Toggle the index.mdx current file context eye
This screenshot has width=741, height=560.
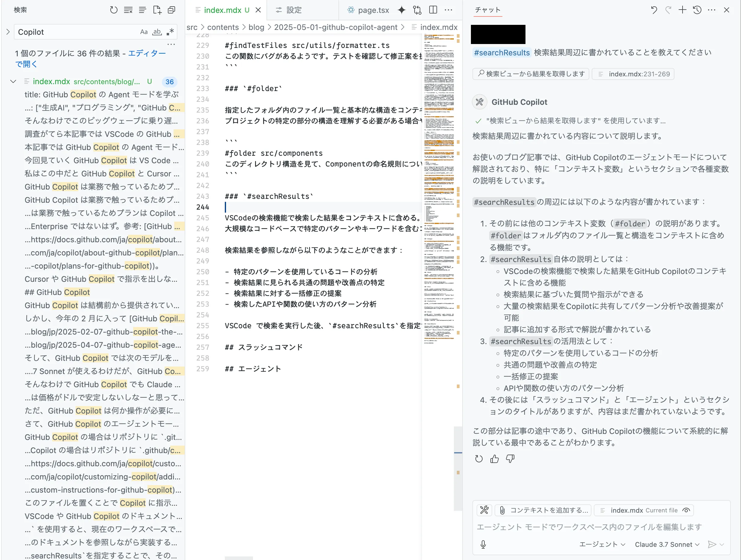[x=686, y=511]
